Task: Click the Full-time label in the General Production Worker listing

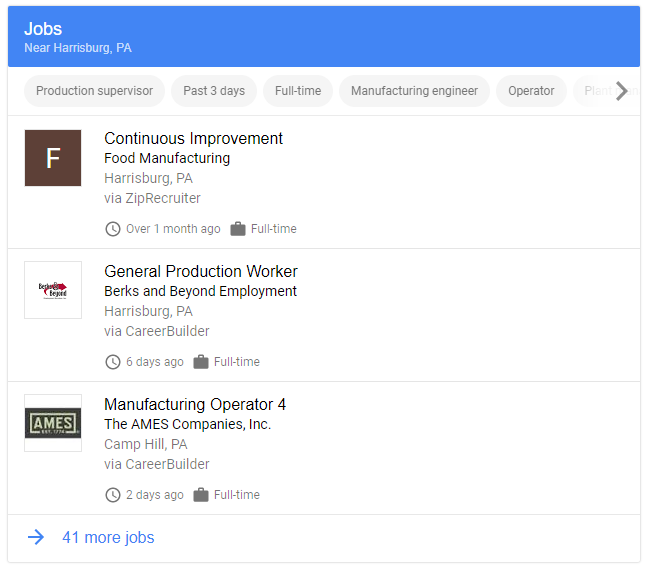Action: pos(237,362)
